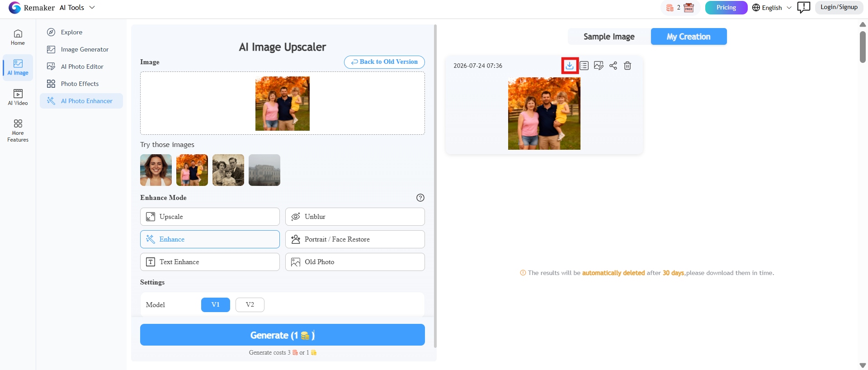Download the creation result
Screen dimensions: 868x370
pos(570,66)
